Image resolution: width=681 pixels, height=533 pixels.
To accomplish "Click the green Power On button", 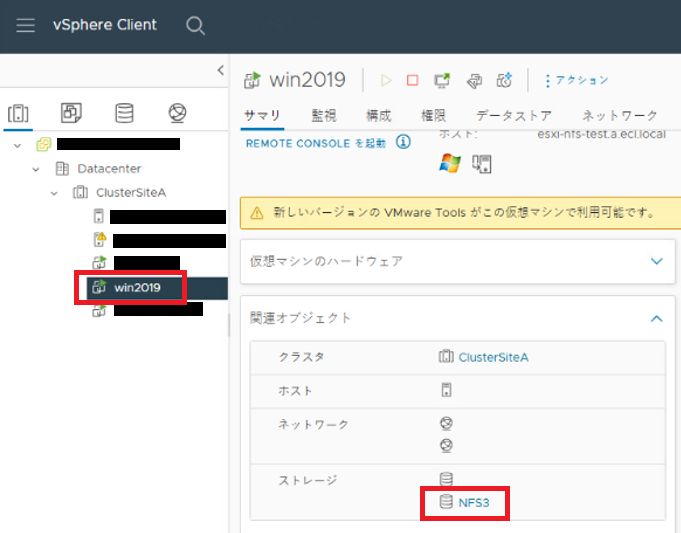I will click(x=387, y=80).
